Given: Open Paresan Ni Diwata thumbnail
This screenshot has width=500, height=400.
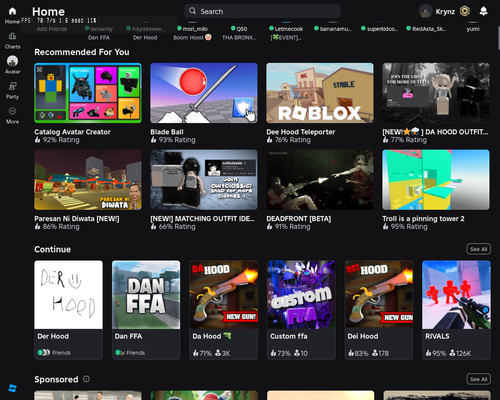Looking at the screenshot, I should (x=88, y=180).
